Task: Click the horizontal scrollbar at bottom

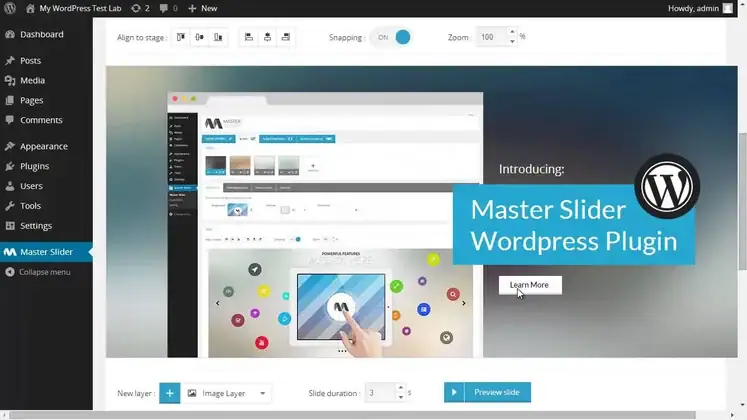Action: [352, 415]
